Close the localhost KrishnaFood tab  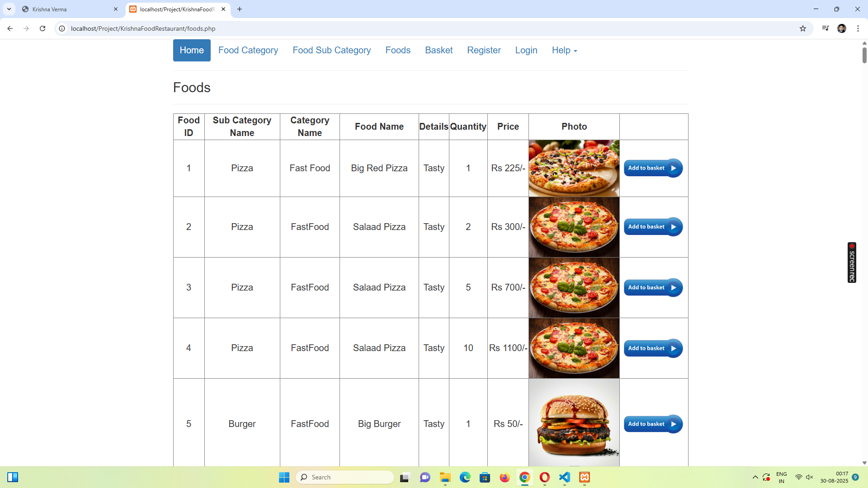pos(223,9)
